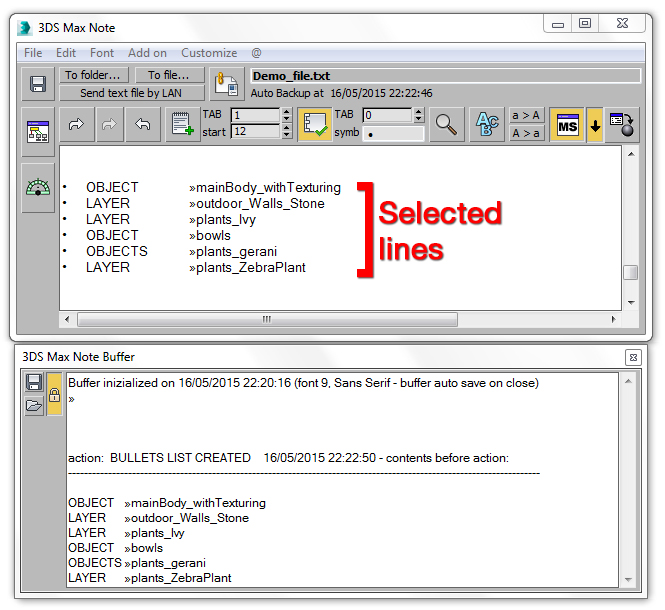This screenshot has height=610, width=665.
Task: Convert to lowercase with A > a button
Action: tap(526, 133)
